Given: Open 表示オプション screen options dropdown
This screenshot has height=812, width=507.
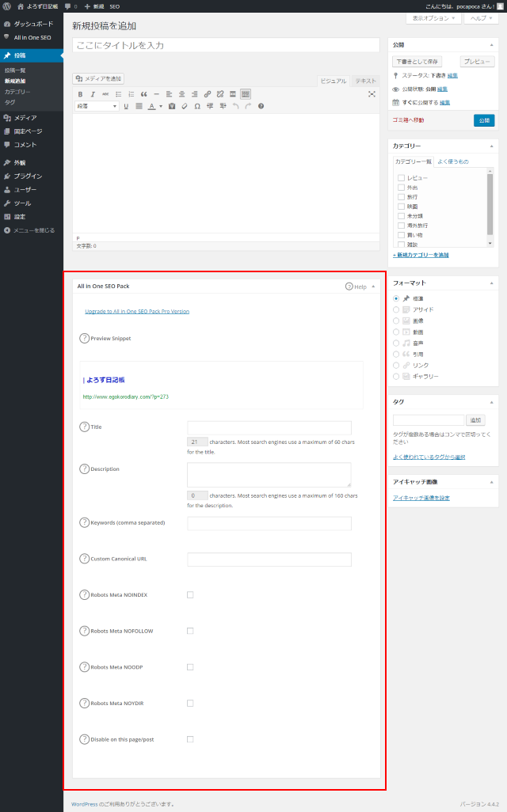Looking at the screenshot, I should 433,18.
